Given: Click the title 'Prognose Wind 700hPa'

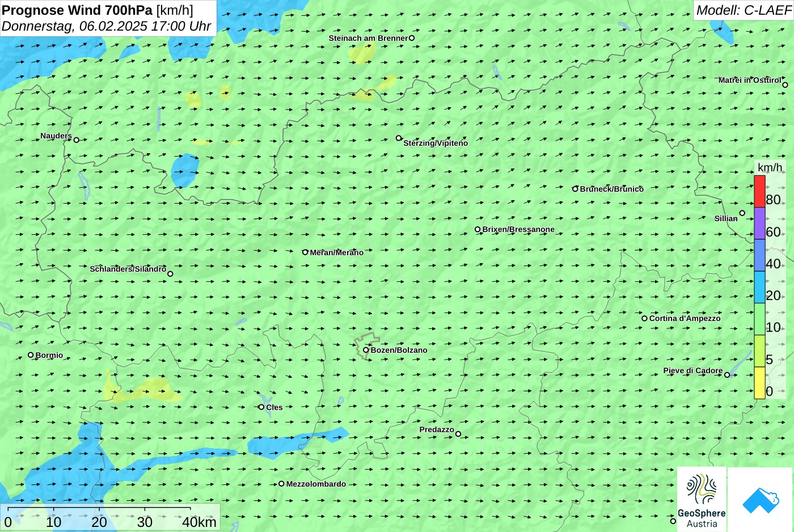Looking at the screenshot, I should [77, 10].
